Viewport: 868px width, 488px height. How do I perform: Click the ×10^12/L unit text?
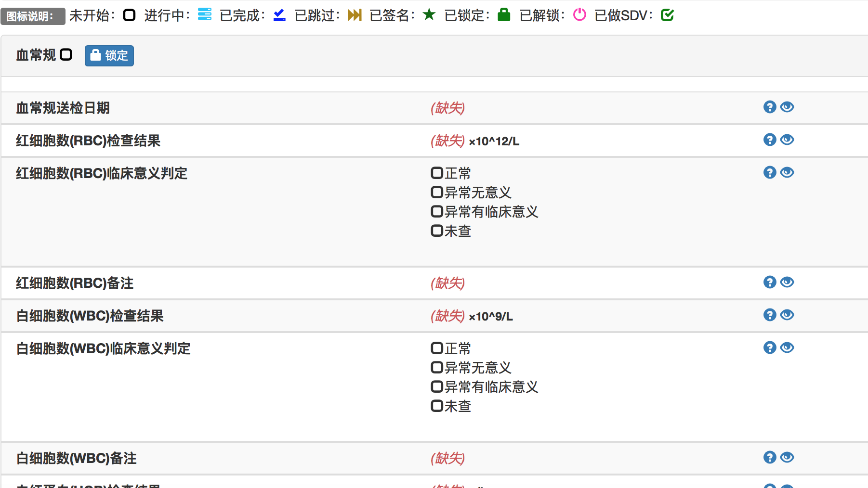(x=494, y=141)
